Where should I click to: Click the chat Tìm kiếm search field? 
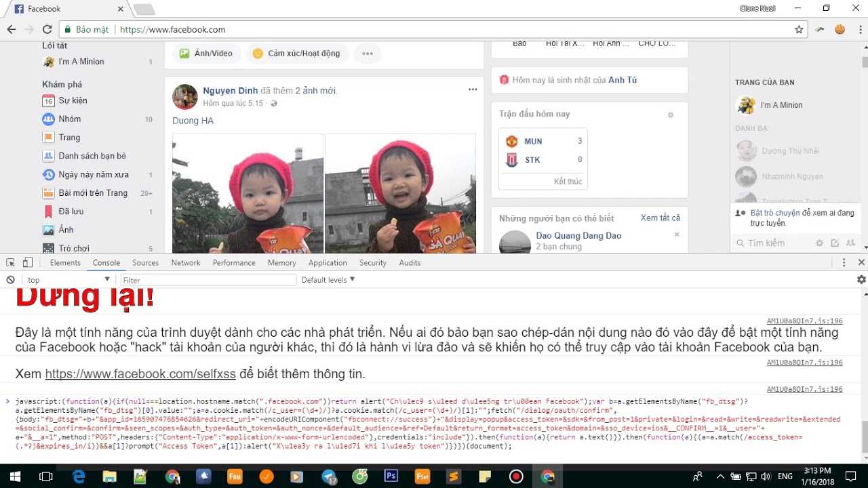click(x=773, y=243)
